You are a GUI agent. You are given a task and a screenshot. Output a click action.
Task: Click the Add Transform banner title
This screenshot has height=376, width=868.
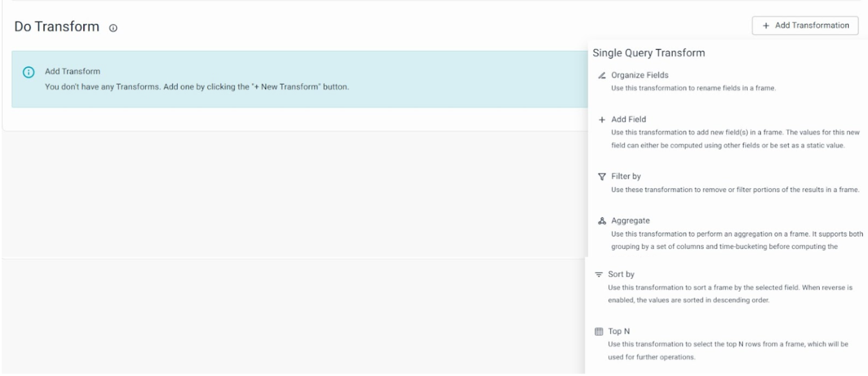coord(72,72)
